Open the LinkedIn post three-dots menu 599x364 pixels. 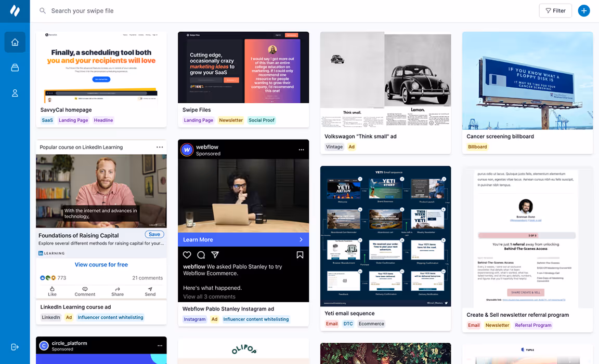coord(160,147)
